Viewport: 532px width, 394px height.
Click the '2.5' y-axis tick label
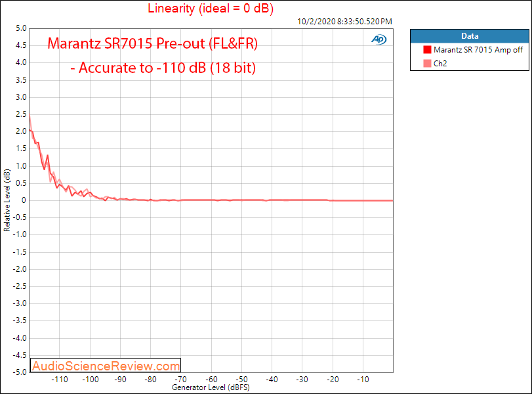coord(21,114)
